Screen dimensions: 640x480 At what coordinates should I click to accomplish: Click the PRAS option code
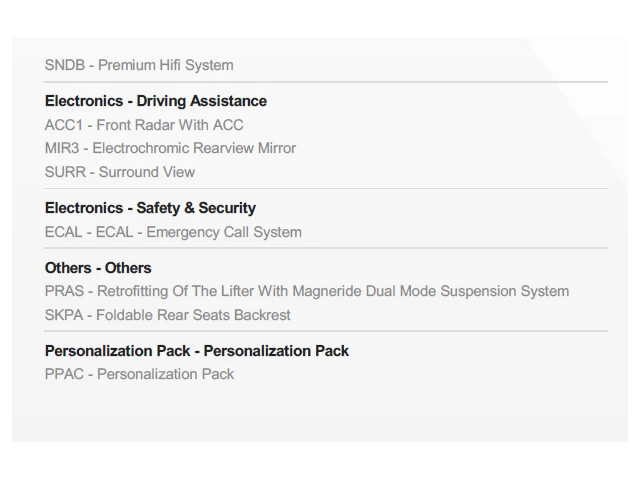pyautogui.click(x=65, y=291)
